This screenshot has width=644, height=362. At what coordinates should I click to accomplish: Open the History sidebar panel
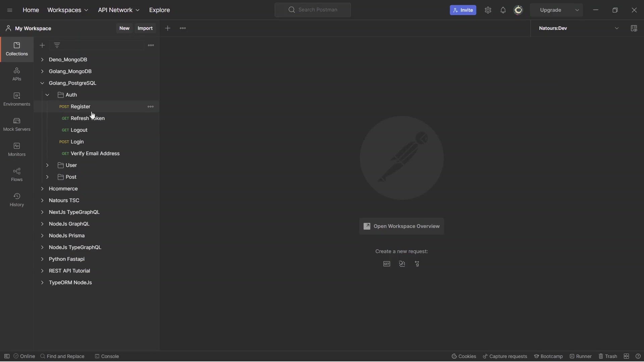tap(17, 200)
